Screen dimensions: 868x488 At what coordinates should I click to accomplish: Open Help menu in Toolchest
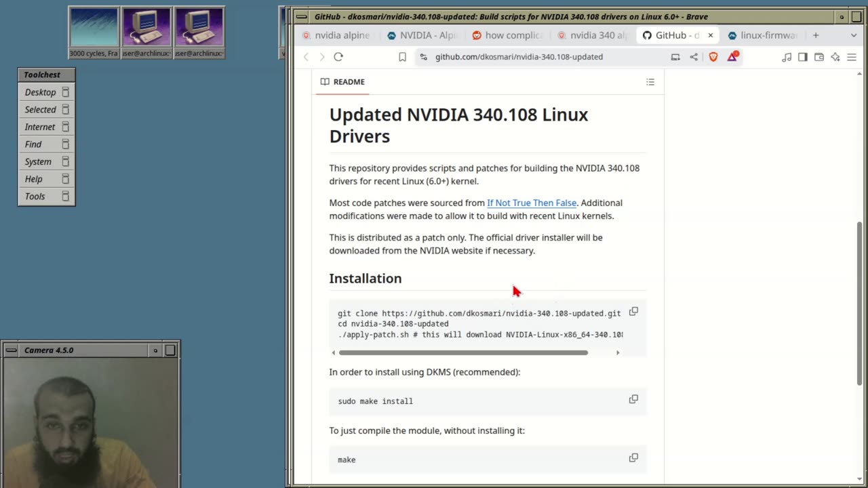click(x=46, y=179)
